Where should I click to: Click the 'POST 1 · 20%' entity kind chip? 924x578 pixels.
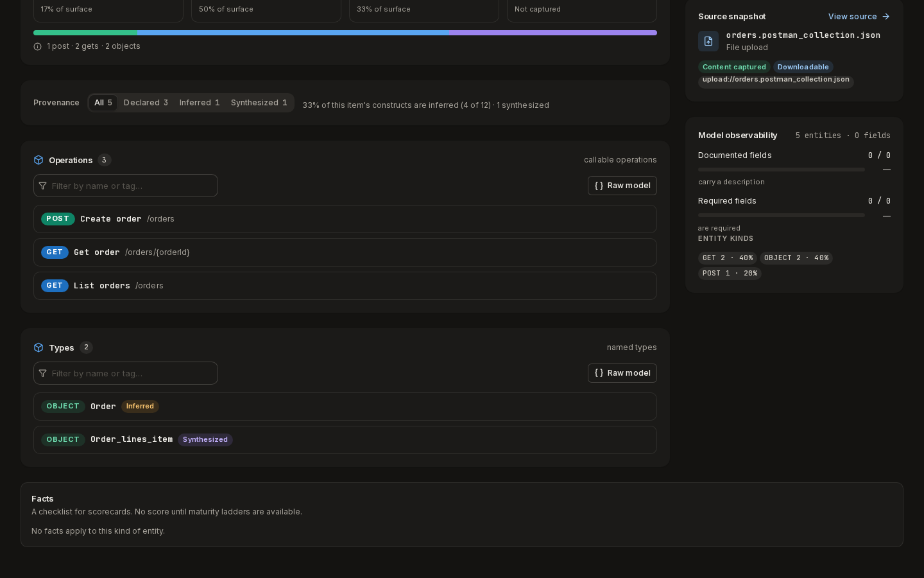click(x=730, y=273)
